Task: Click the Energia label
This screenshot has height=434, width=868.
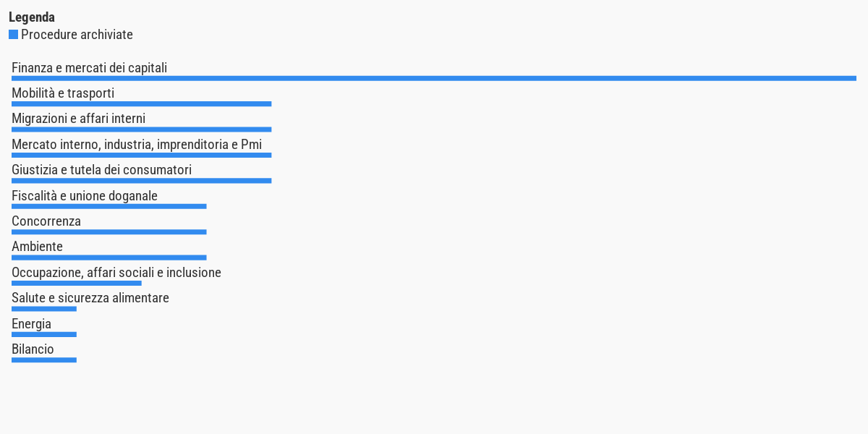Action: (x=31, y=324)
